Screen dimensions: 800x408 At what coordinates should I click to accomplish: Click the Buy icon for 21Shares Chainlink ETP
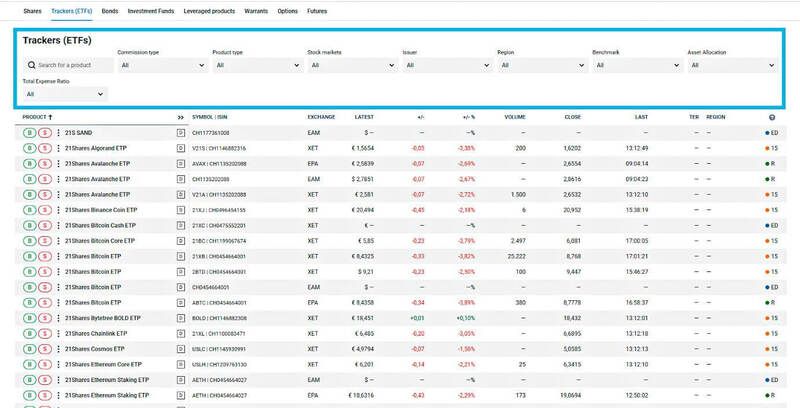[x=30, y=334]
